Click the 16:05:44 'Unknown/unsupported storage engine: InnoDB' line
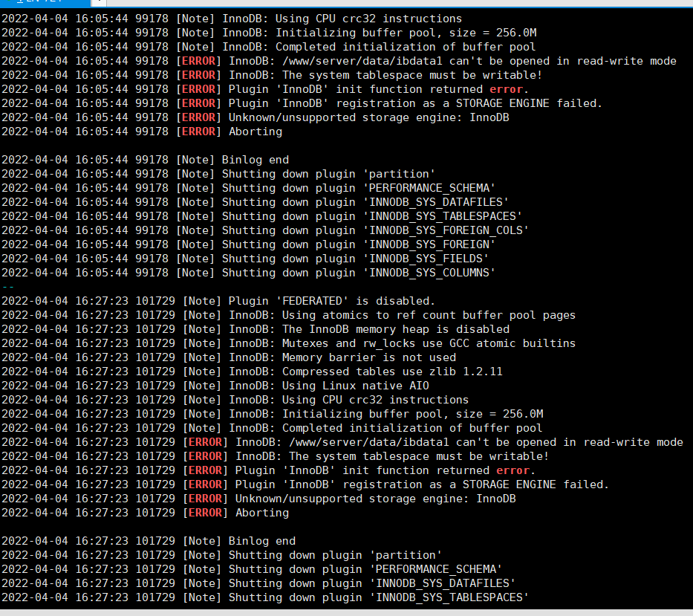Screen dimensions: 693x616 pos(256,117)
